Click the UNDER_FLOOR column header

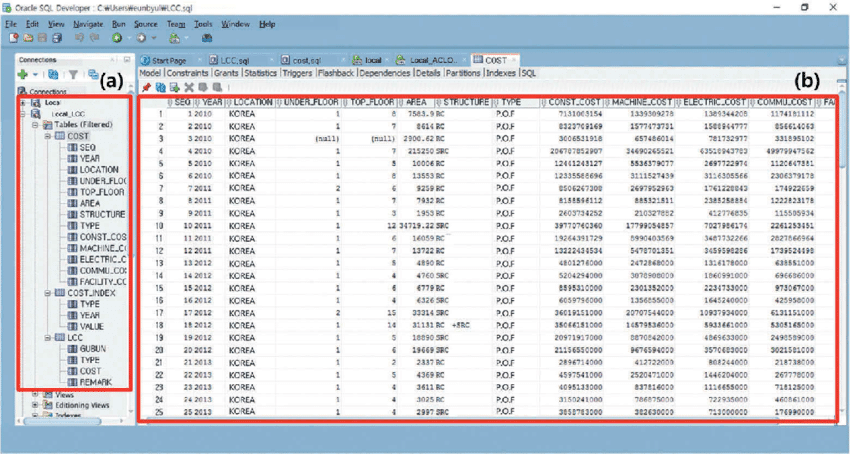pyautogui.click(x=308, y=102)
